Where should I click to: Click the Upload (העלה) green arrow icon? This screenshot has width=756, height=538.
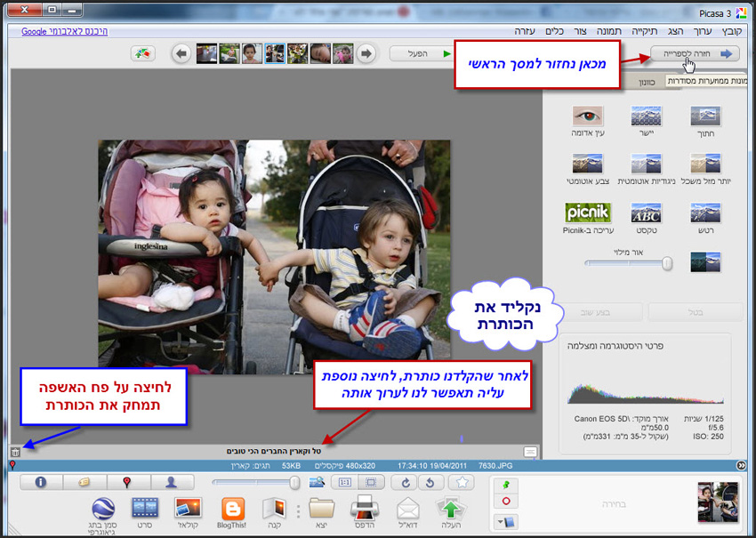[x=451, y=510]
